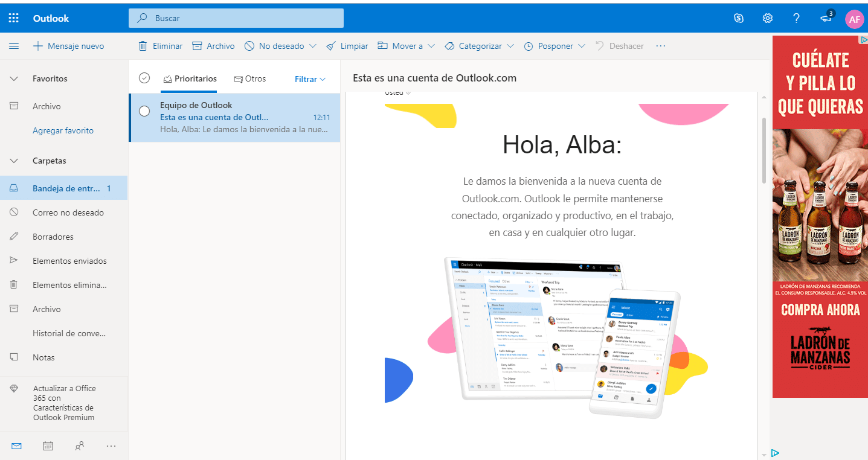Open Archivo under Favoritos
868x460 pixels.
[63, 106]
